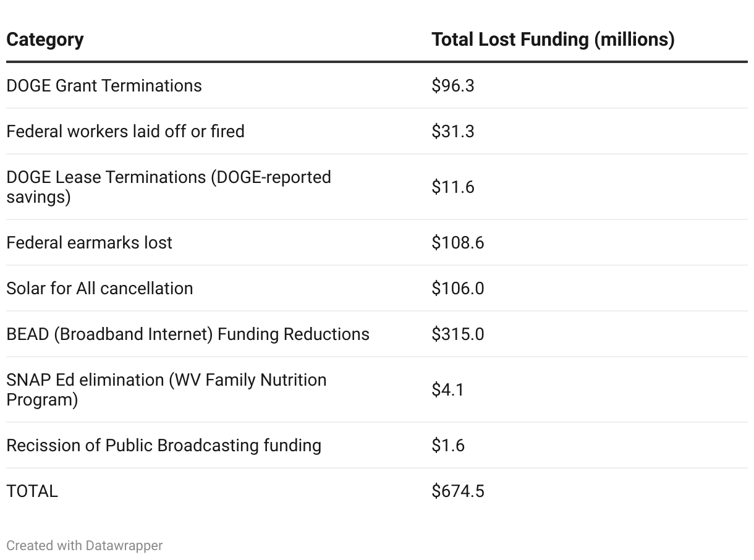The width and height of the screenshot is (754, 560).
Task: Select Federal workers laid off or fired
Action: [x=125, y=131]
